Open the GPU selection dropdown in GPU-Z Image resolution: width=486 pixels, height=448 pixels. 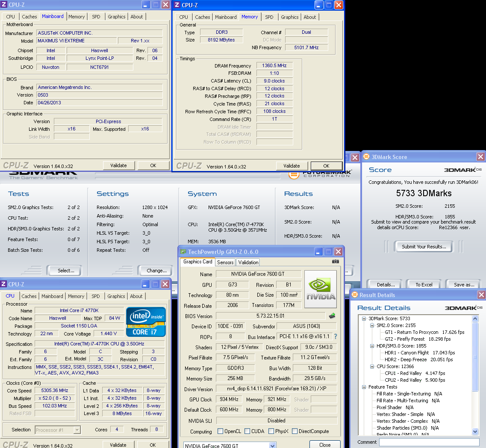point(272,445)
